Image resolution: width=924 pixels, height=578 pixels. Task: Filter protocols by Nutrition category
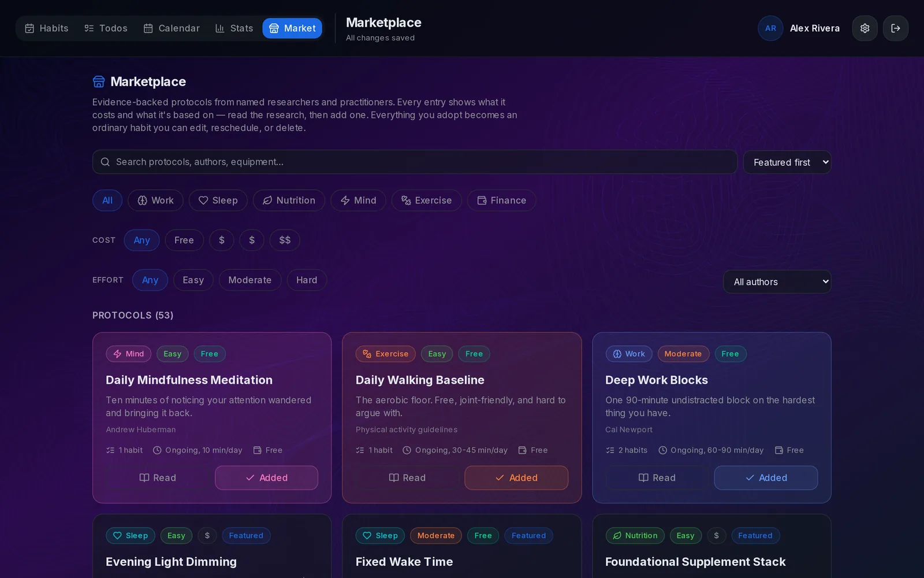click(289, 201)
